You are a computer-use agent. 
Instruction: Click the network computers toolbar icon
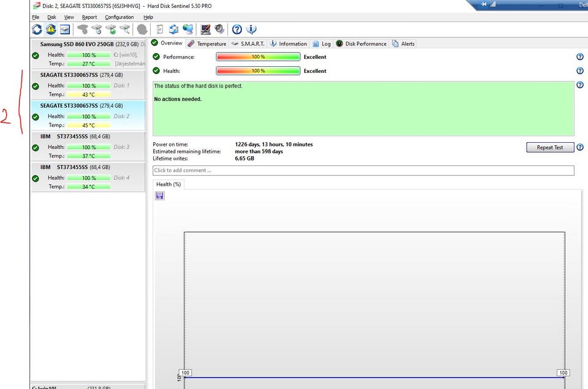tap(188, 29)
